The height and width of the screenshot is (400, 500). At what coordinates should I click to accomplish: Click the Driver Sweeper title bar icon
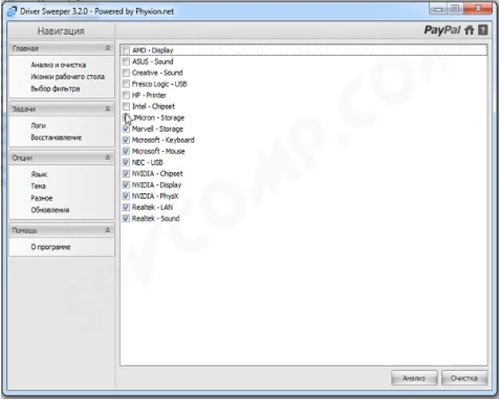click(12, 11)
